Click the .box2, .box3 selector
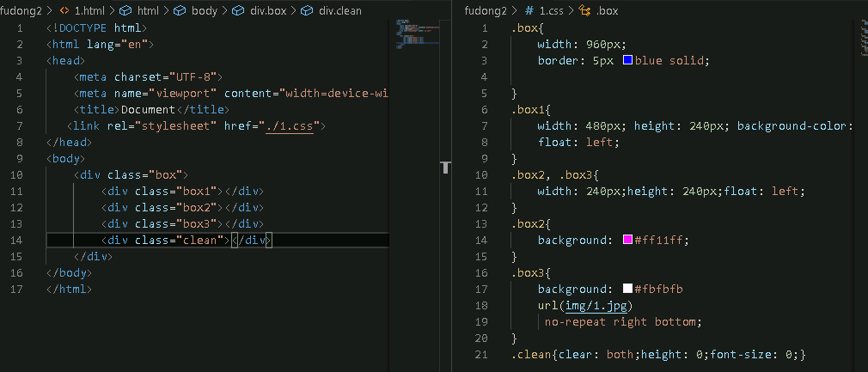Image resolution: width=868 pixels, height=372 pixels. pyautogui.click(x=552, y=175)
